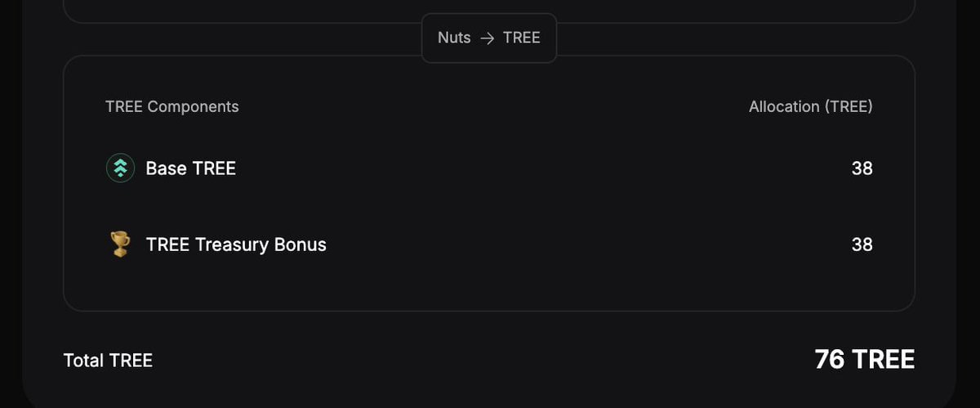Click the word Allocation in the column header
Screen dimensions: 980x408
(784, 106)
